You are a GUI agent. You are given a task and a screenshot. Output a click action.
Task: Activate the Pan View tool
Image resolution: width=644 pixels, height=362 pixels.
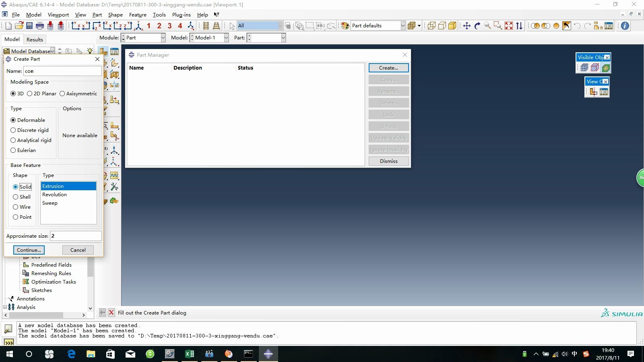pyautogui.click(x=467, y=26)
